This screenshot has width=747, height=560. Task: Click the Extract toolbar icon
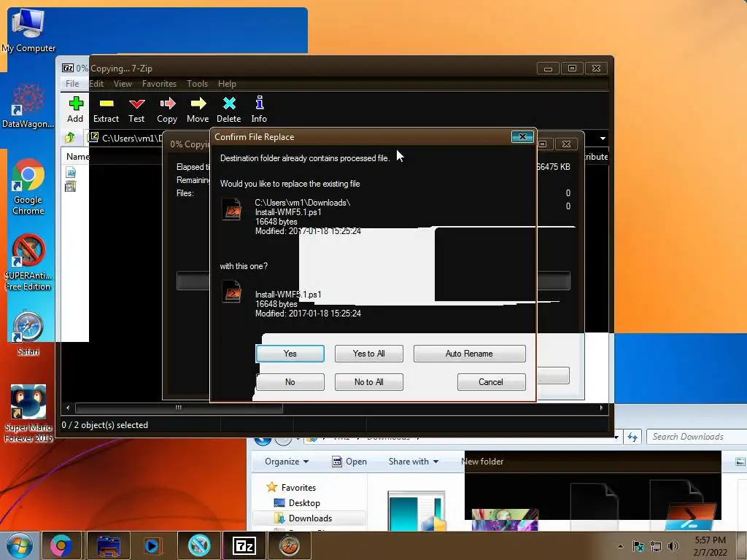coord(107,104)
